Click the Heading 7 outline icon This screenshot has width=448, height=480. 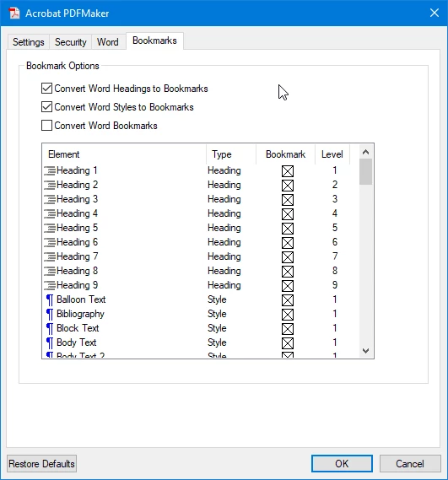click(x=50, y=256)
